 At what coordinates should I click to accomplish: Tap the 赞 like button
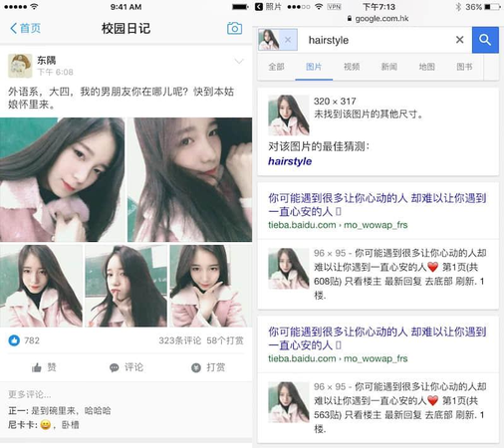(44, 367)
